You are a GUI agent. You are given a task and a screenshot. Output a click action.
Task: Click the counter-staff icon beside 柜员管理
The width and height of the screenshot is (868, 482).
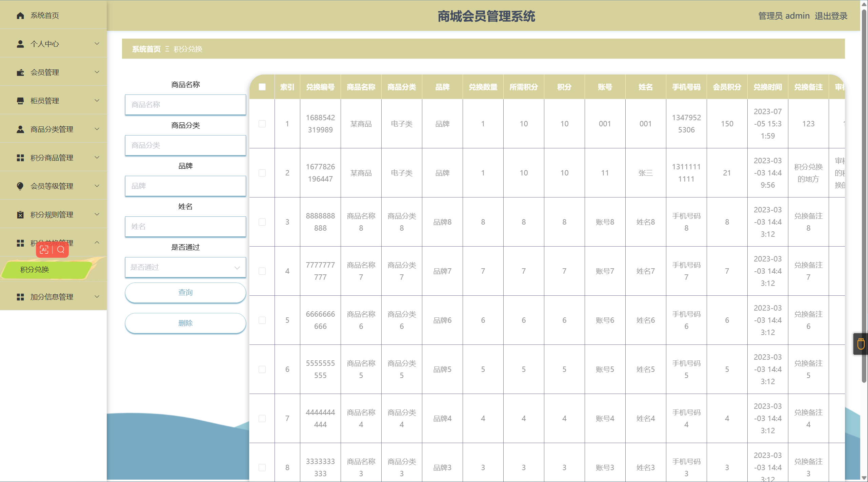tap(20, 101)
